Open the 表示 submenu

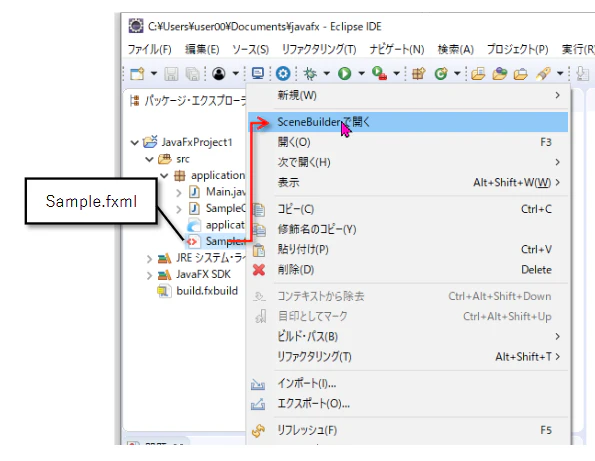(408, 183)
